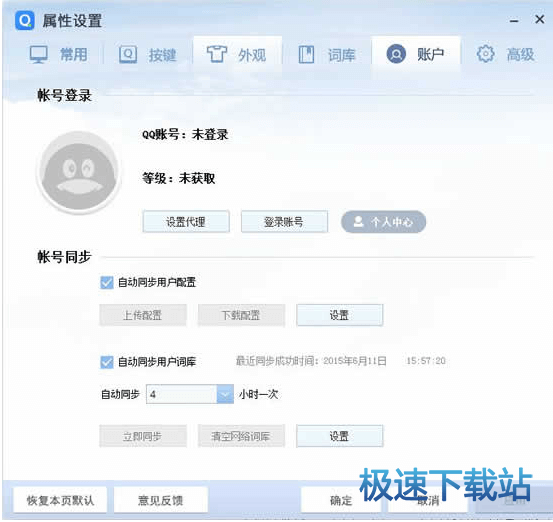Expand the 自动同步 hours dropdown arrow

pos(225,394)
